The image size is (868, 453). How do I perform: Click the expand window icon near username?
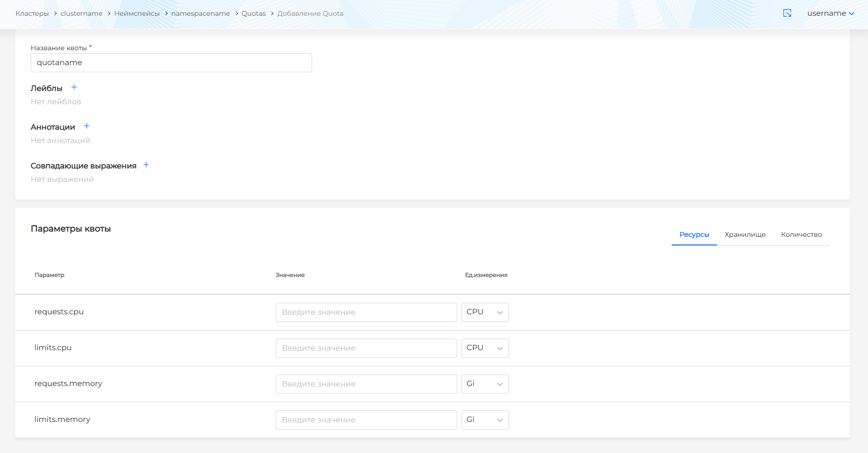(787, 13)
